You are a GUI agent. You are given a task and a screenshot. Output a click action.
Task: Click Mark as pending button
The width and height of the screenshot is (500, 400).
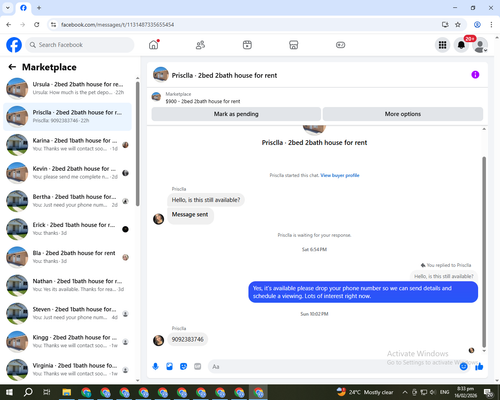coord(236,114)
